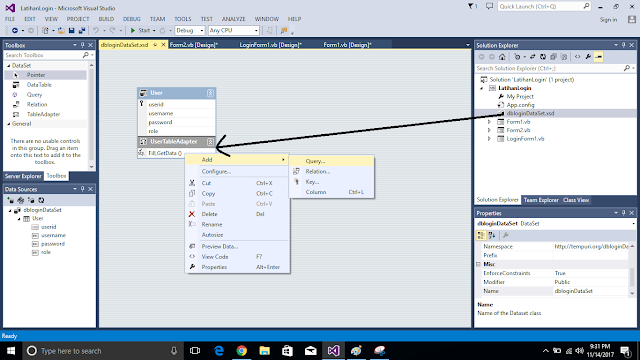Choose Column from the Add submenu

[331, 192]
